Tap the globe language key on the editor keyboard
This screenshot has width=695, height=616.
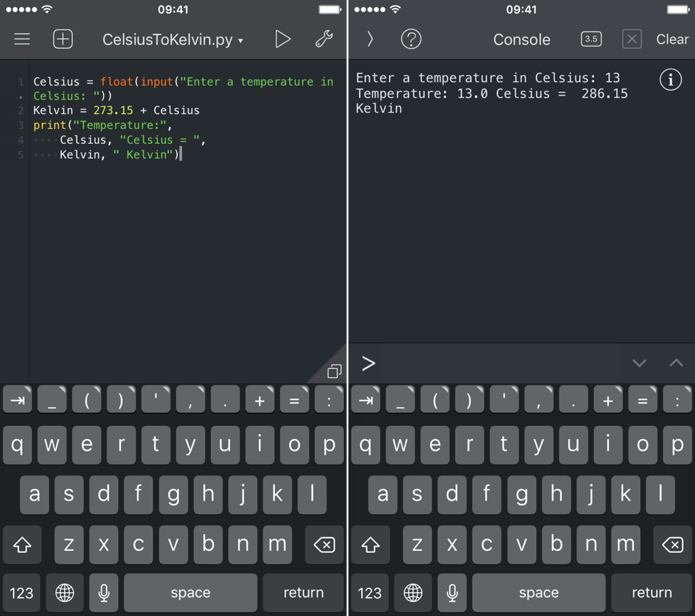pos(64,593)
